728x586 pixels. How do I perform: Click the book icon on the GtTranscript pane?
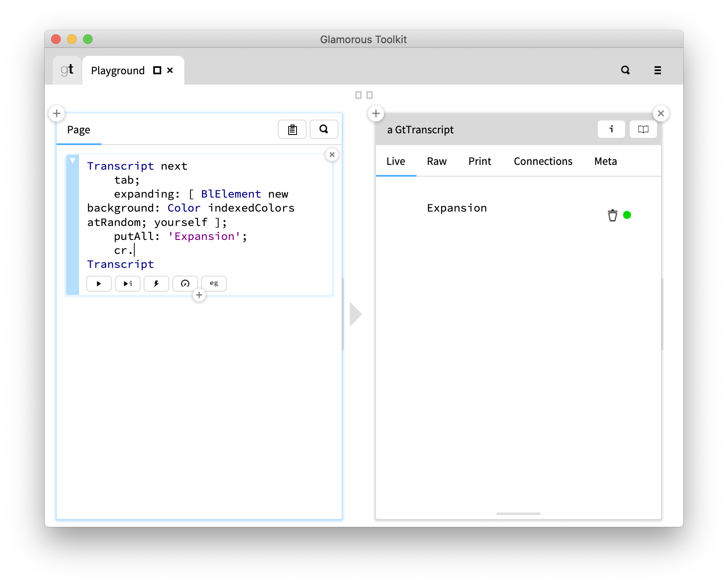tap(643, 129)
